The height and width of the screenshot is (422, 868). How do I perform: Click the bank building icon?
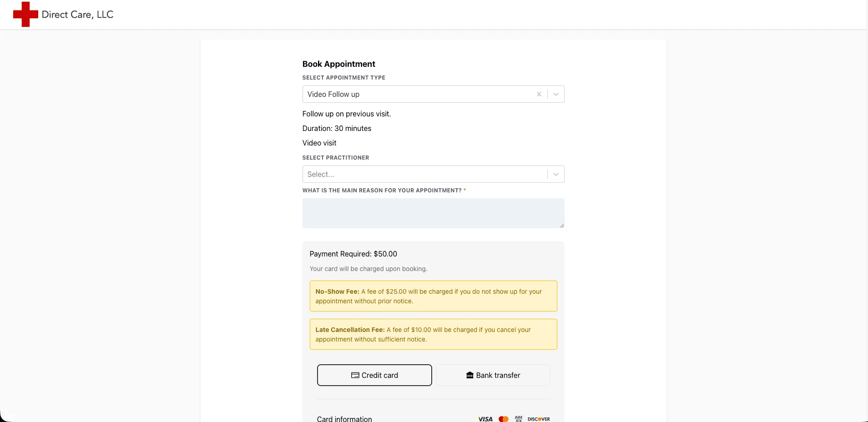click(x=470, y=375)
